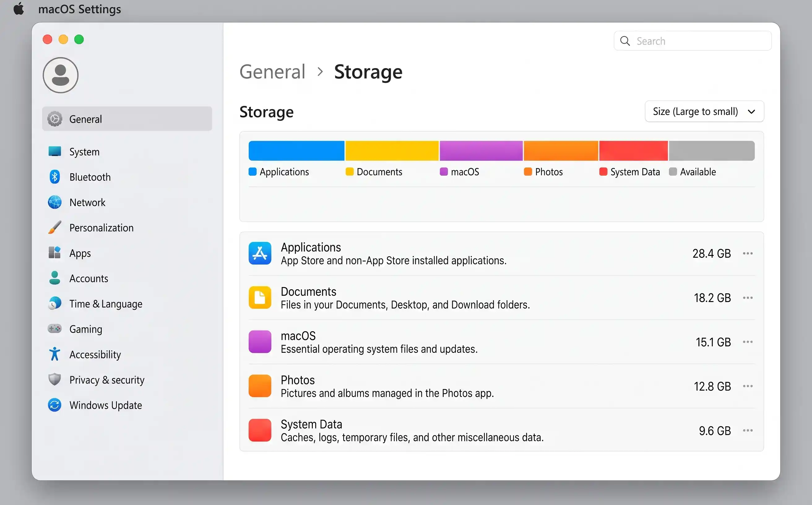The image size is (812, 505).
Task: Click the gray Available segment of the storage bar
Action: [711, 151]
